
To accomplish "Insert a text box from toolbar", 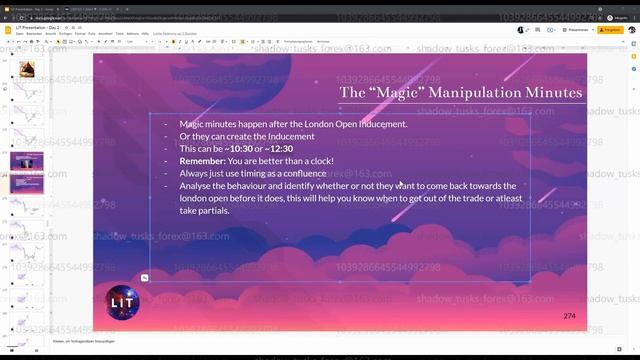I will tap(64, 42).
